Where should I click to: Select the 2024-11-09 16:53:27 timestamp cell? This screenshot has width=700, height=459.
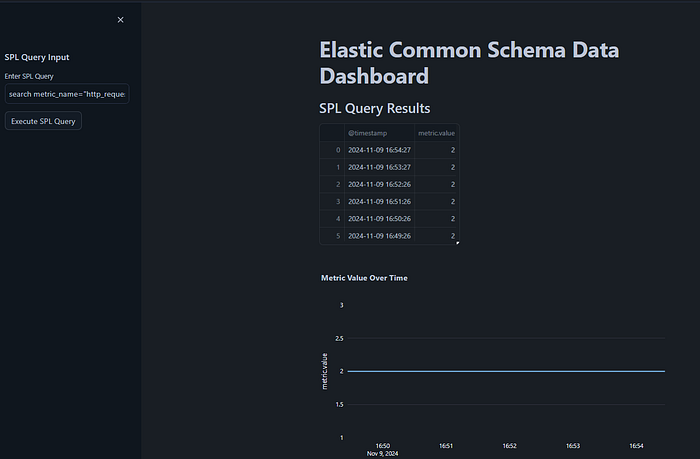pyautogui.click(x=378, y=167)
